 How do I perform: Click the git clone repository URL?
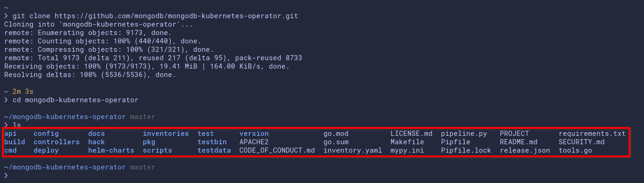coord(176,16)
